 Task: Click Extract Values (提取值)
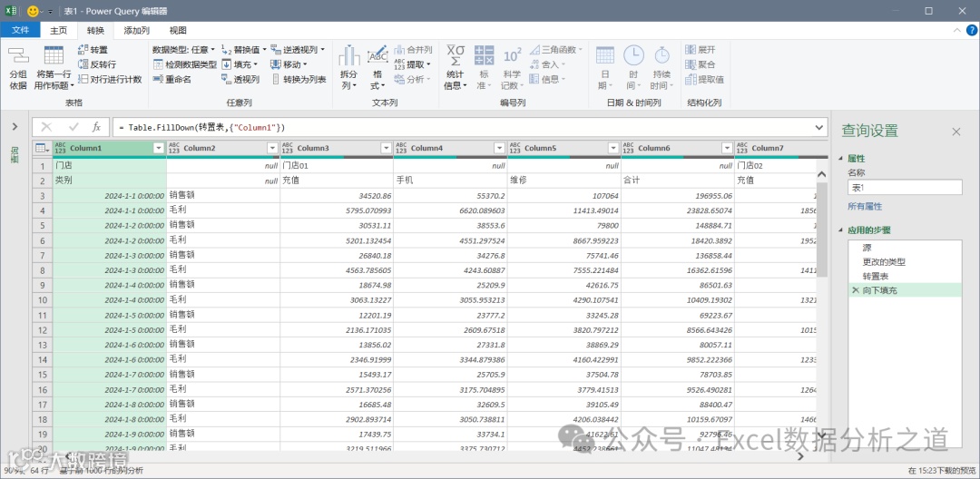pyautogui.click(x=704, y=79)
